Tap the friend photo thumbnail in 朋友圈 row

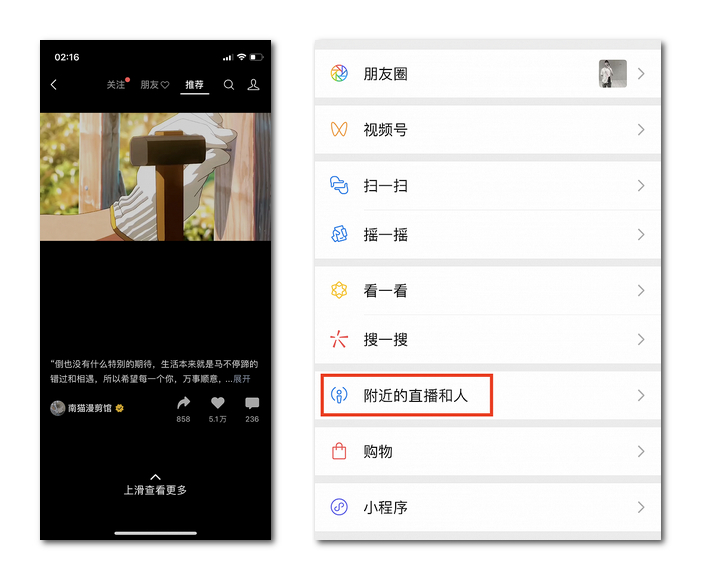pos(612,73)
